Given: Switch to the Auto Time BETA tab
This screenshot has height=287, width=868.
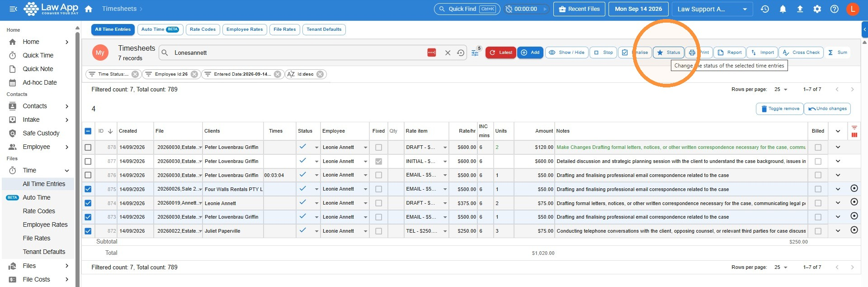Looking at the screenshot, I should click(x=160, y=29).
